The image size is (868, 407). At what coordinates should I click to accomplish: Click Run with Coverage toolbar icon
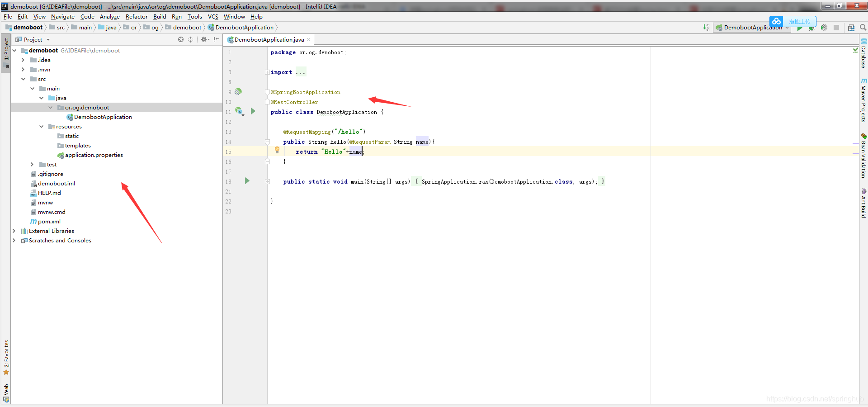(824, 28)
